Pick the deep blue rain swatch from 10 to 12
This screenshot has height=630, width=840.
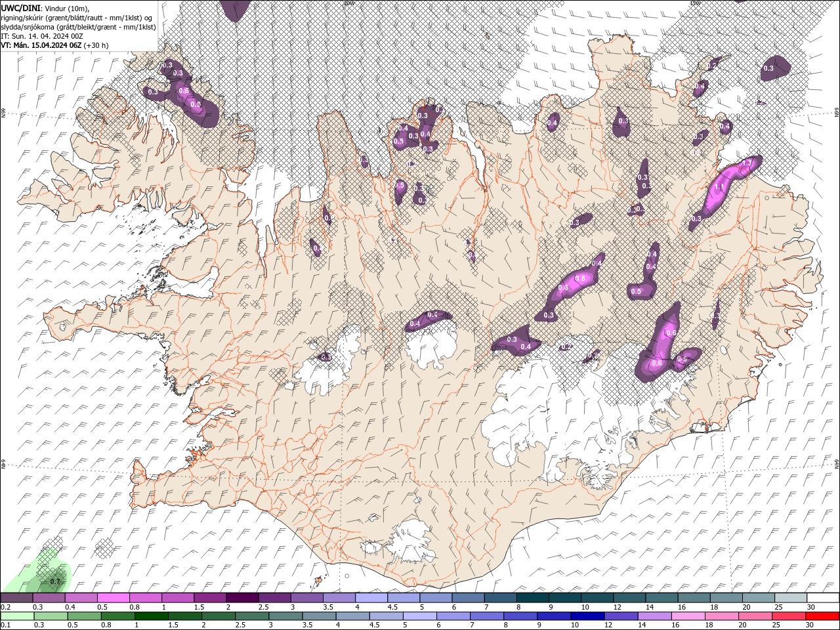point(587,616)
